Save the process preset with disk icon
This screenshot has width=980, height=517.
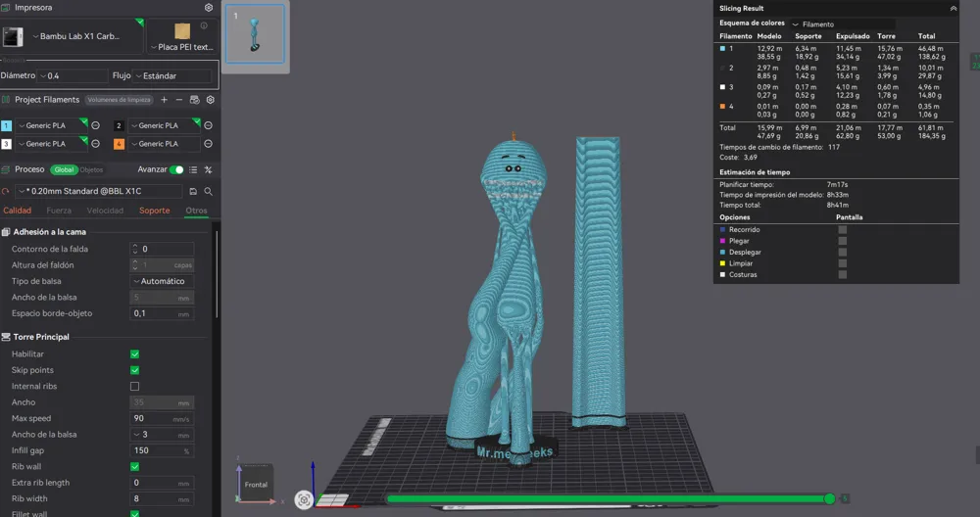193,191
